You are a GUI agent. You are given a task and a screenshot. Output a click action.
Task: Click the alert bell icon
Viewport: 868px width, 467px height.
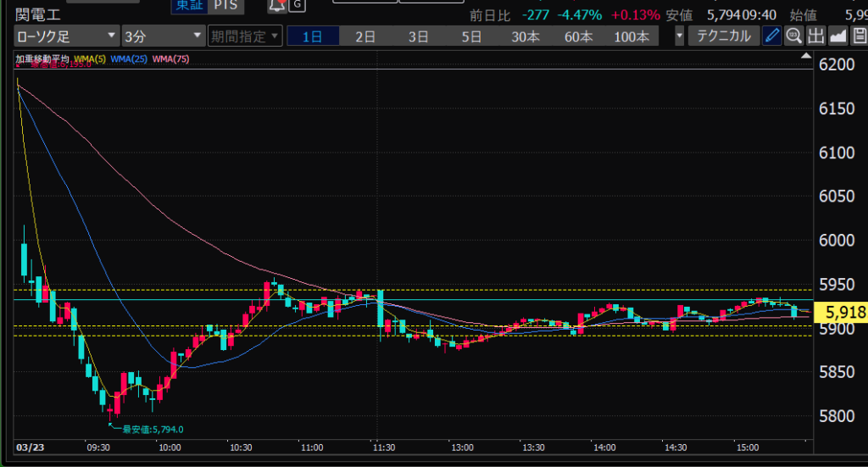pos(277,5)
